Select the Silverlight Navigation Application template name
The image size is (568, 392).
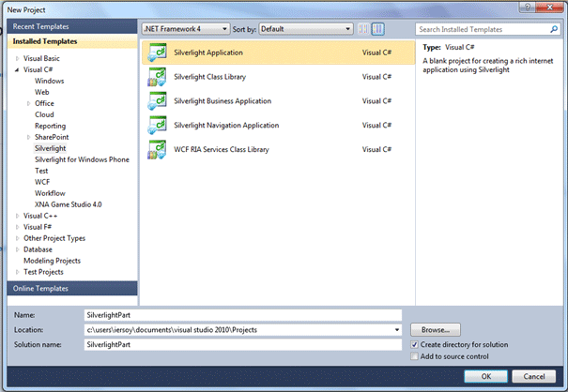coord(226,126)
